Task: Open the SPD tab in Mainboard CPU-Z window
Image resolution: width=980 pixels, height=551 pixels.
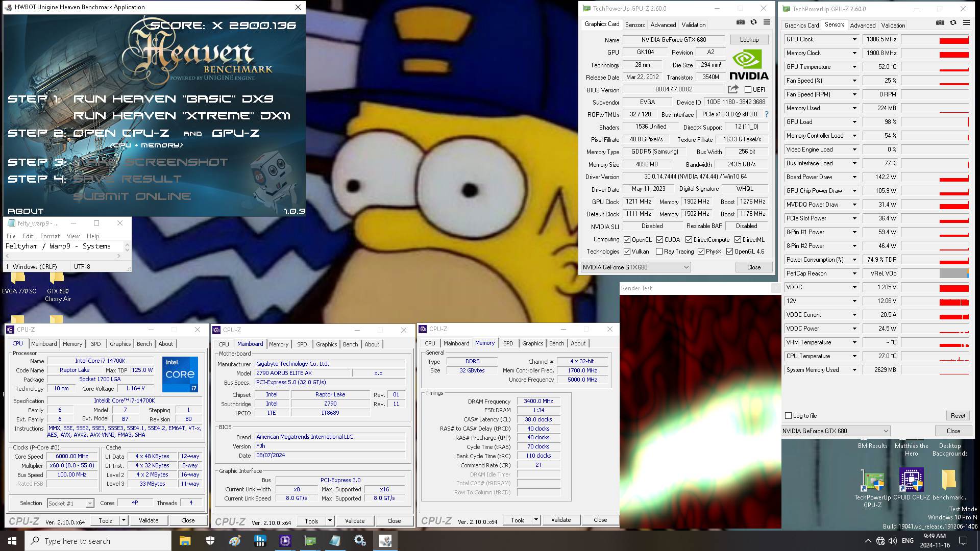Action: coord(302,344)
